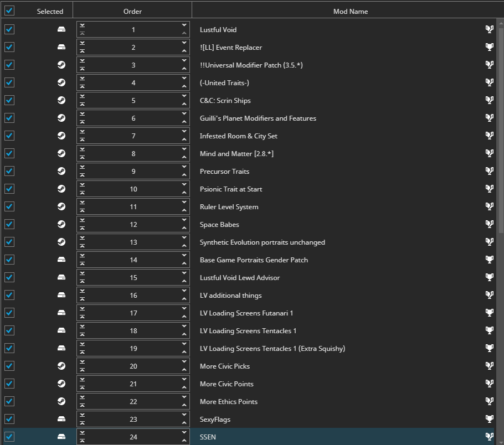Click the order value 24 for SSEN
The height and width of the screenshot is (445, 504).
click(133, 437)
